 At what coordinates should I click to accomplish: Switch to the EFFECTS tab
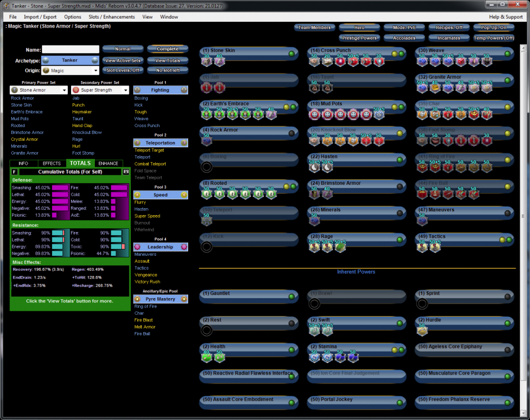tap(52, 164)
